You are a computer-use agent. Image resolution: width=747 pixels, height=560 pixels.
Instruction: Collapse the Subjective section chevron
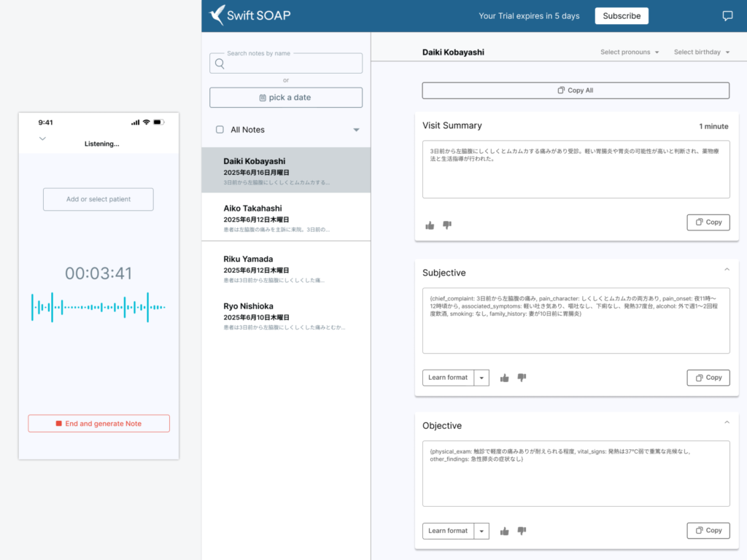point(727,270)
